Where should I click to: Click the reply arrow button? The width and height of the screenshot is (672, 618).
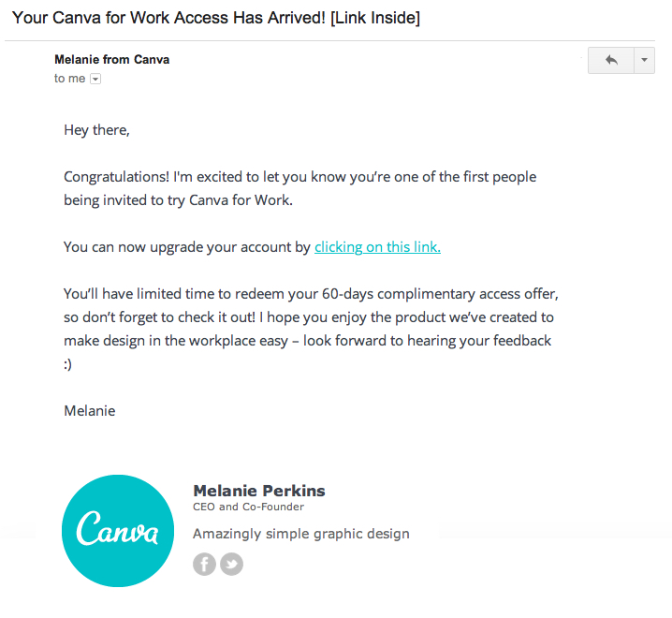(611, 60)
